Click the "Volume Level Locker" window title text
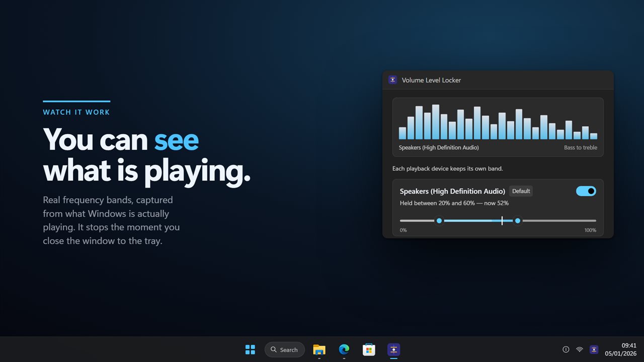This screenshot has height=362, width=644. tap(431, 80)
